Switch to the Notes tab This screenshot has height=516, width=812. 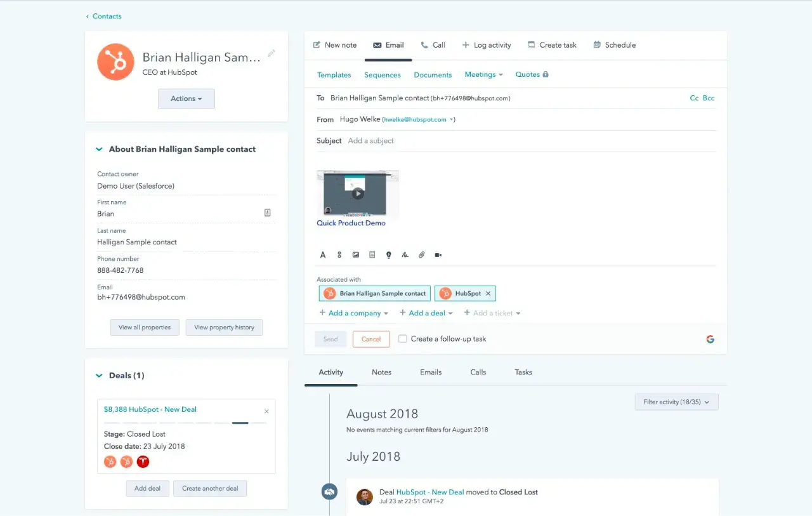(381, 373)
